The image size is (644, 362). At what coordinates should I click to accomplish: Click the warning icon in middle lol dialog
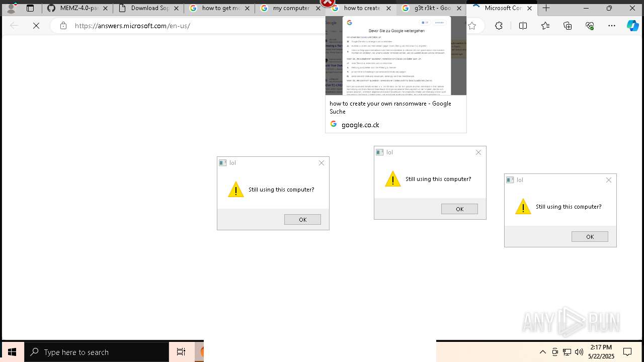click(x=393, y=179)
